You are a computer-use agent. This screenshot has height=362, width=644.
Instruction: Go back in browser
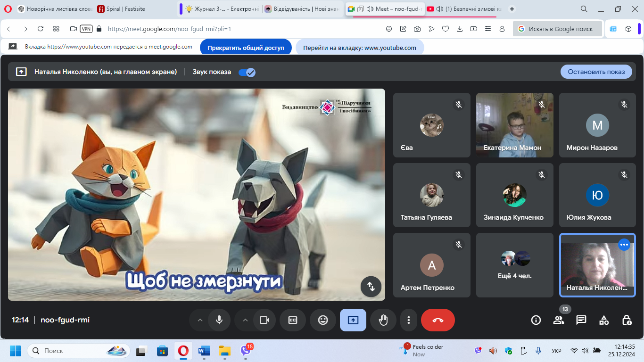[9, 29]
